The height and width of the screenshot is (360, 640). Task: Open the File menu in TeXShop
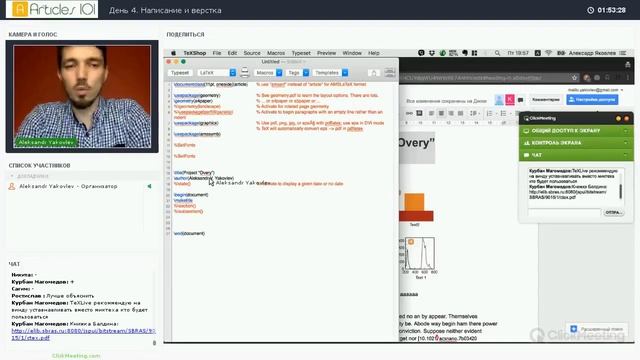[217, 53]
